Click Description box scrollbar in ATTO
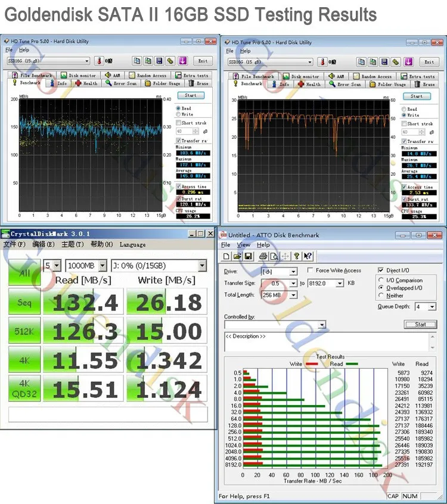 coord(433,342)
